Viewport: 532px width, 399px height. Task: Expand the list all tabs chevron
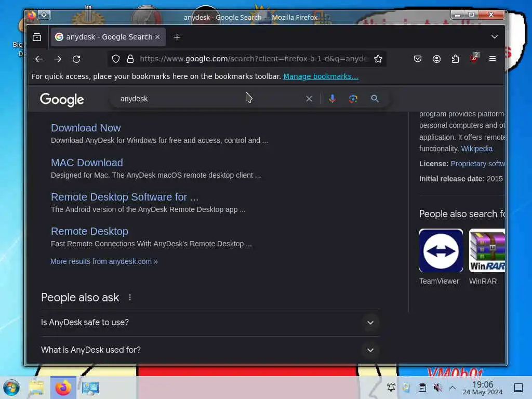pyautogui.click(x=495, y=37)
